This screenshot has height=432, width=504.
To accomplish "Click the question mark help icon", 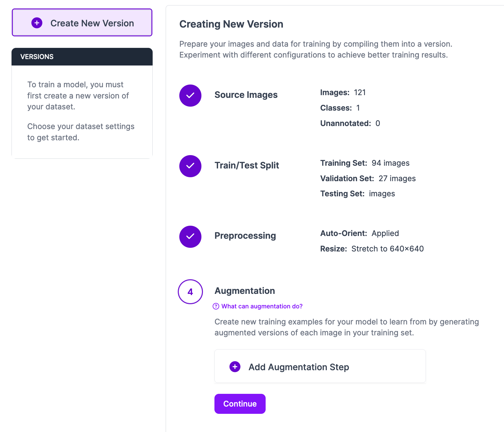I will click(216, 306).
